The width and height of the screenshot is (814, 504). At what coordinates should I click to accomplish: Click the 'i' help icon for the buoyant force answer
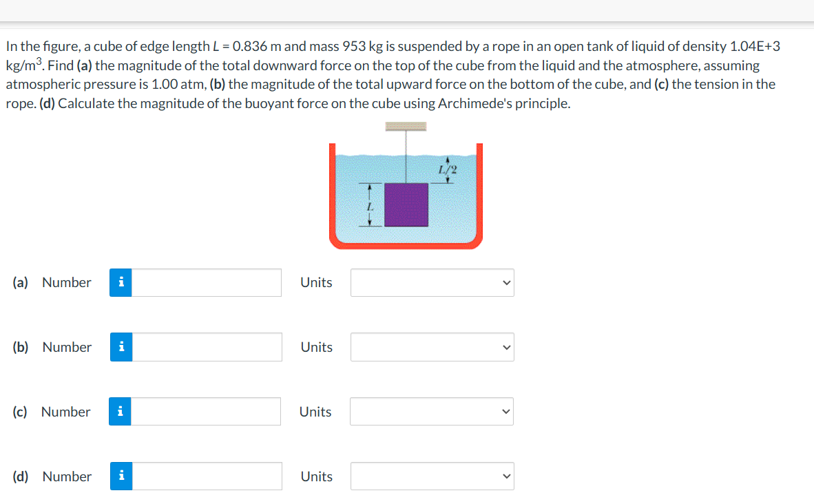pyautogui.click(x=121, y=476)
